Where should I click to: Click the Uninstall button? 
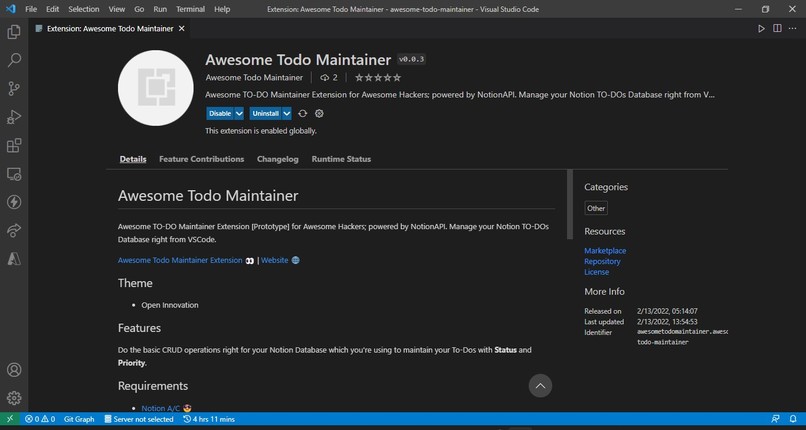(x=266, y=114)
